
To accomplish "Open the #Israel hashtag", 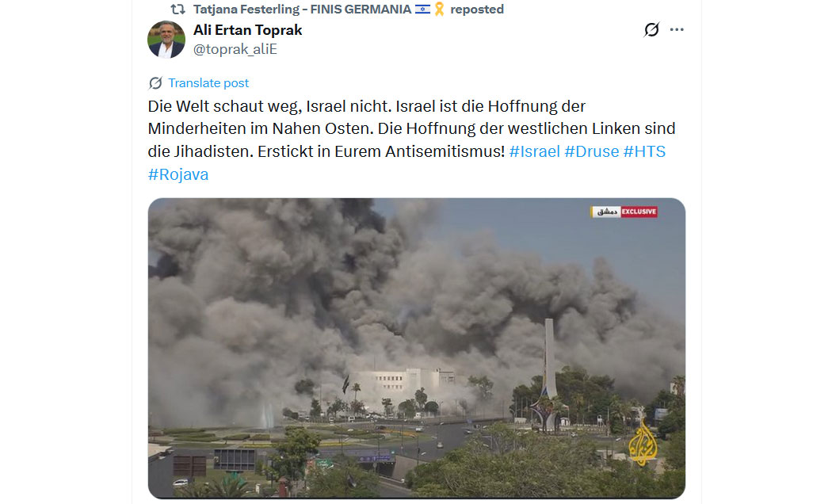I will click(x=534, y=151).
